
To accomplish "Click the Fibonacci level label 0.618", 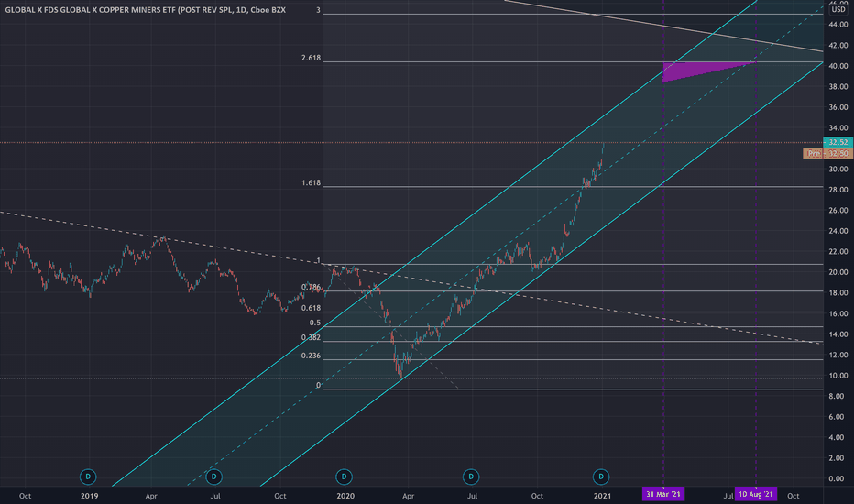I will tap(311, 308).
